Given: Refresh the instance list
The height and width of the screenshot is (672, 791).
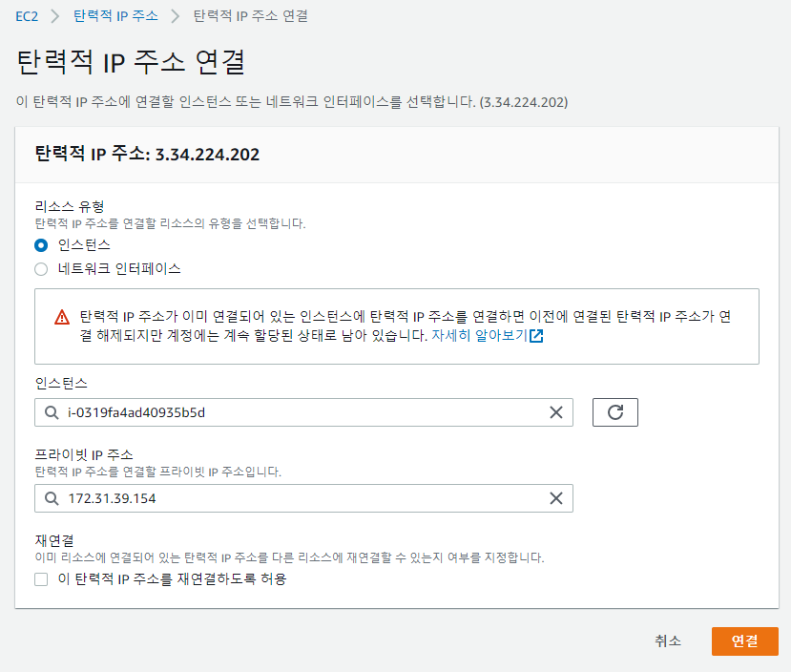Looking at the screenshot, I should coord(614,412).
